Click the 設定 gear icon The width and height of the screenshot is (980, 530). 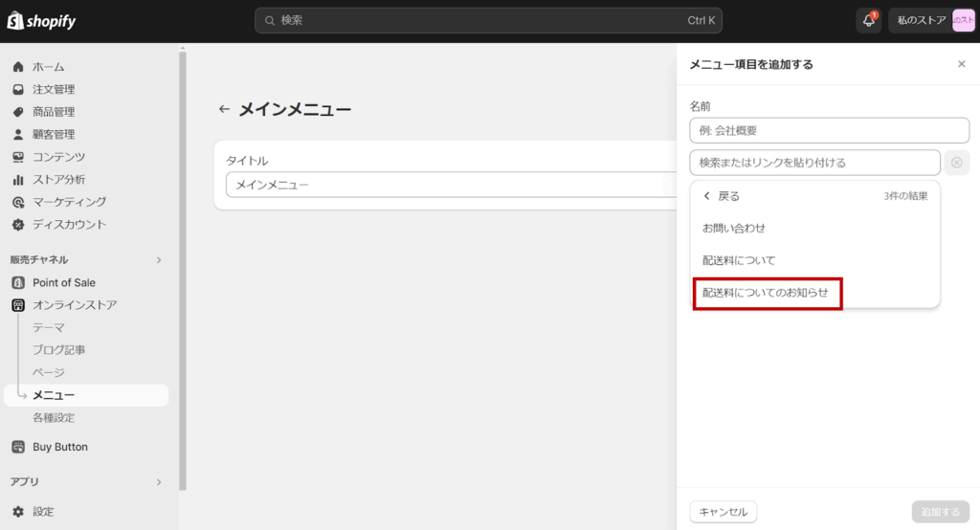click(18, 511)
